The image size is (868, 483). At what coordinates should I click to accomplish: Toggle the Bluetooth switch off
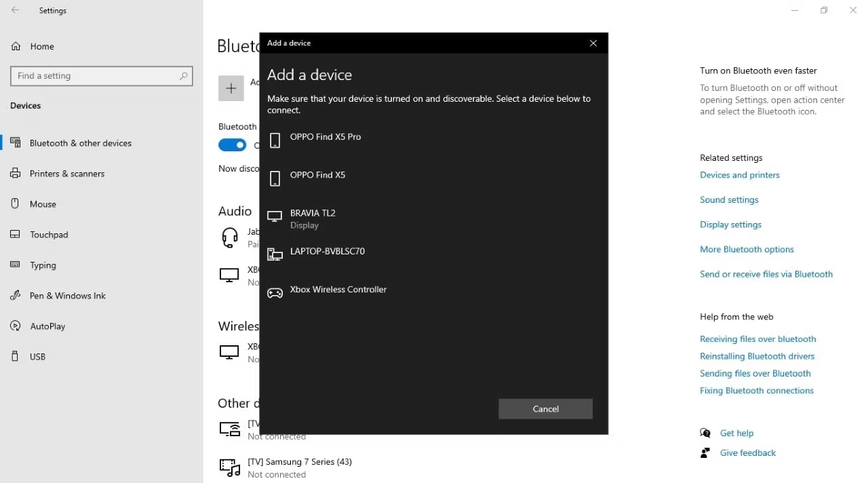coord(232,144)
